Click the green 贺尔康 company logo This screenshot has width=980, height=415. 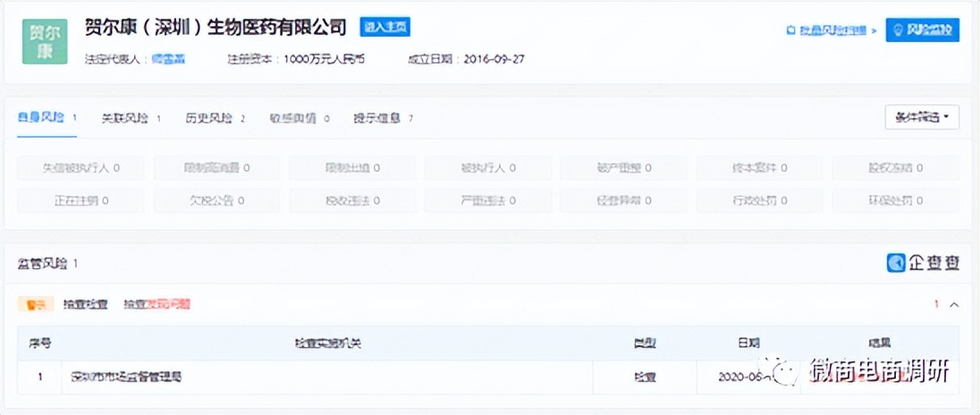pyautogui.click(x=45, y=41)
